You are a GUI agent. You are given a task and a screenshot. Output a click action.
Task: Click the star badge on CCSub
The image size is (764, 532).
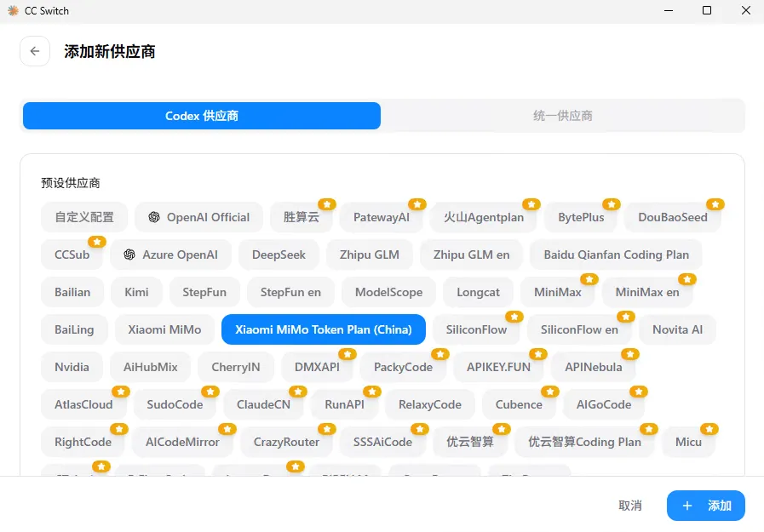(x=97, y=242)
